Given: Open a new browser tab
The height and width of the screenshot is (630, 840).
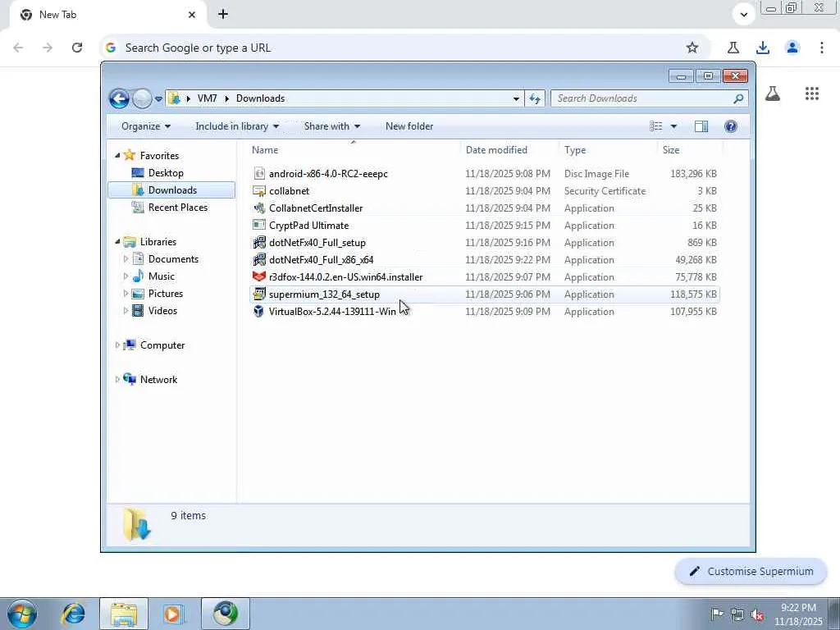Looking at the screenshot, I should [223, 15].
